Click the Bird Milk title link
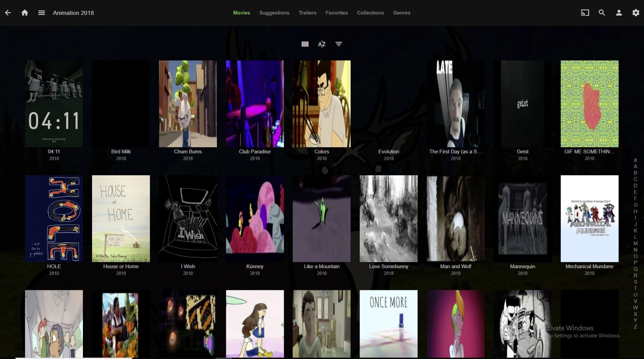 (x=121, y=152)
